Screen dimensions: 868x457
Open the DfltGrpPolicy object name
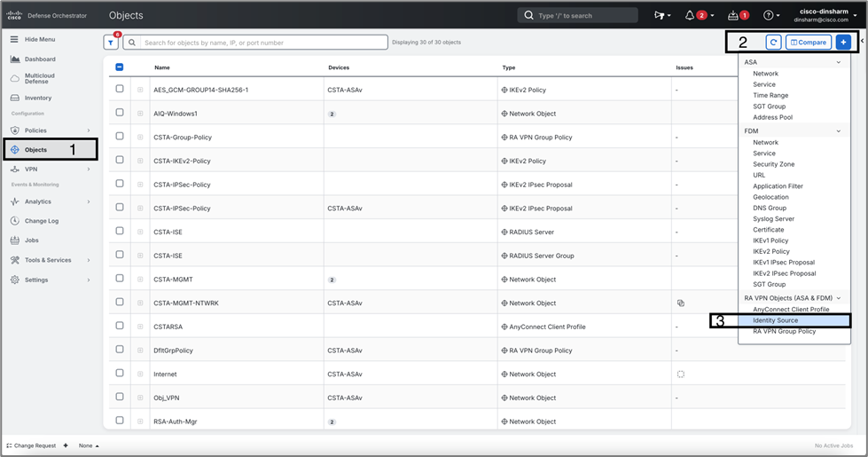(173, 351)
